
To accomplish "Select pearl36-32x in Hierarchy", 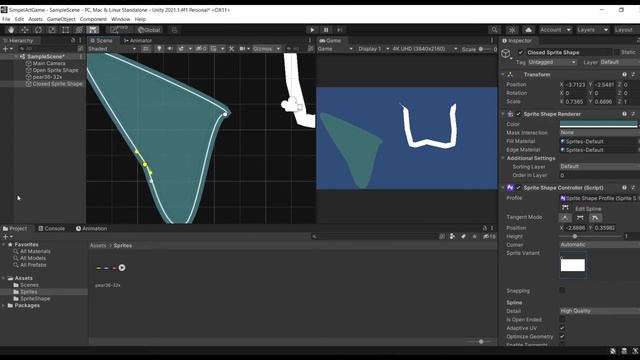I will click(47, 77).
